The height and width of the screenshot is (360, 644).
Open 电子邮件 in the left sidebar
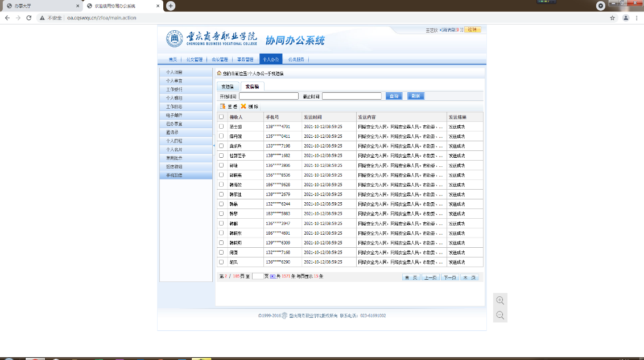pos(174,115)
